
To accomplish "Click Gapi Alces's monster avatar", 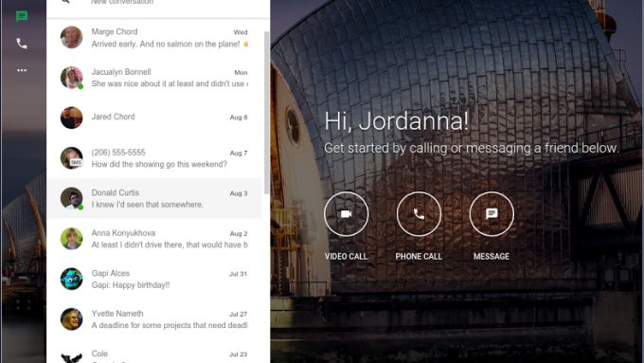I will (x=71, y=279).
